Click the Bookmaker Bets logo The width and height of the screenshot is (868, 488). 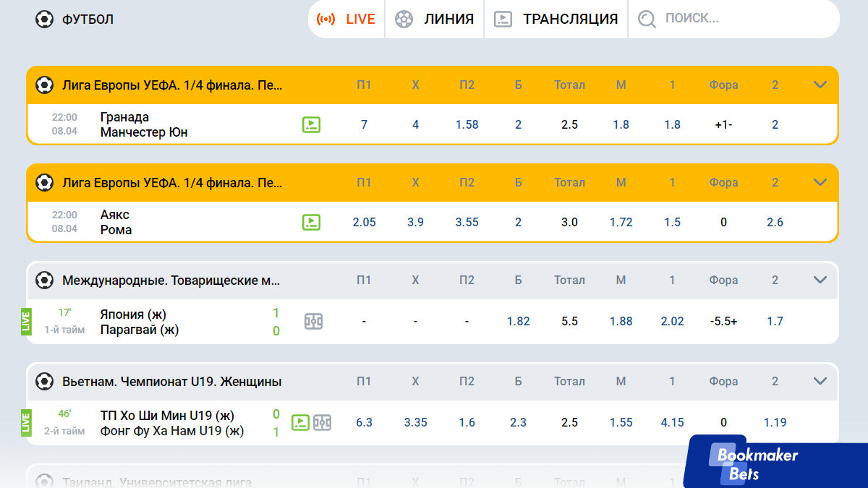757,463
